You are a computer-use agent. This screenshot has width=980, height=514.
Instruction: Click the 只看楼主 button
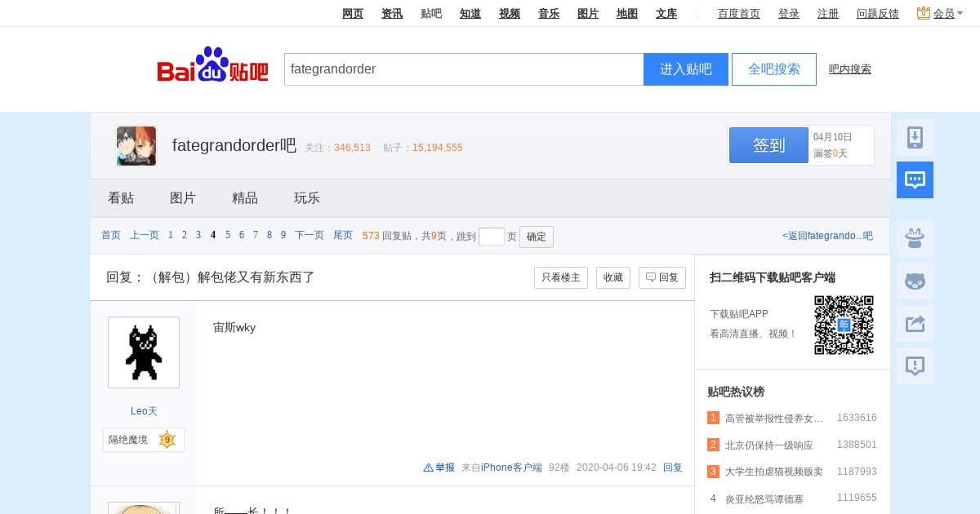point(561,277)
